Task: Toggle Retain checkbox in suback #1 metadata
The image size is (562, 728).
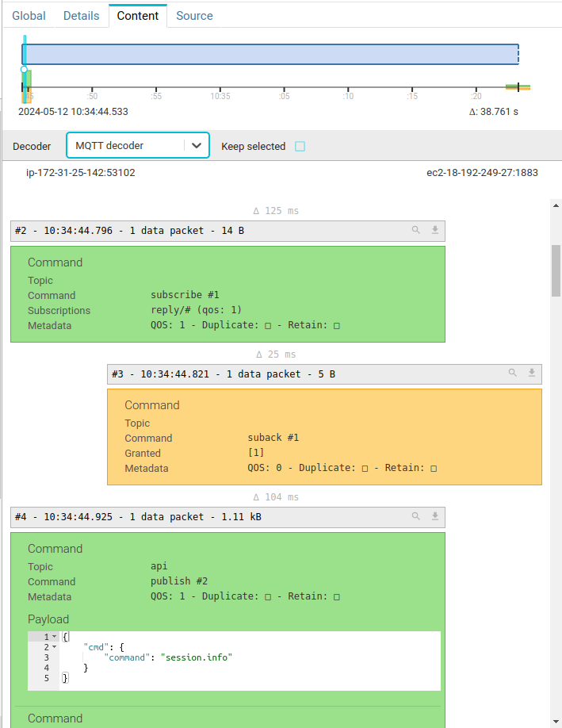Action: [434, 469]
